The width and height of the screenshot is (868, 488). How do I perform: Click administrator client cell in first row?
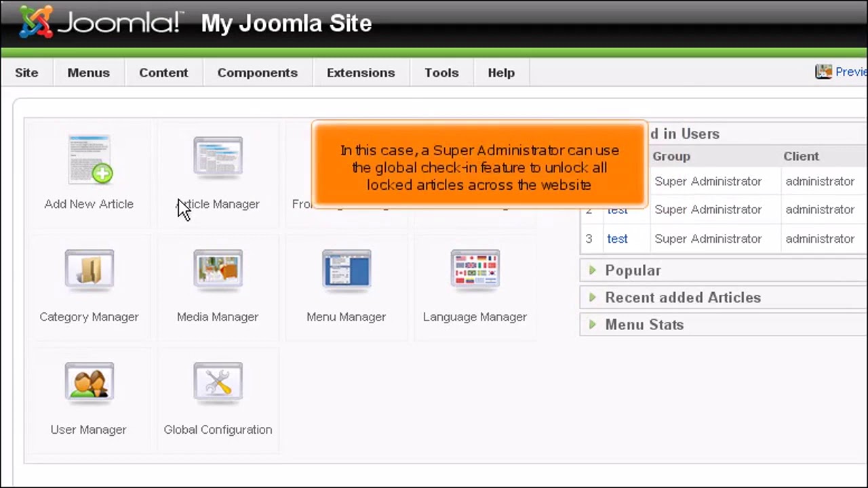[x=819, y=181]
